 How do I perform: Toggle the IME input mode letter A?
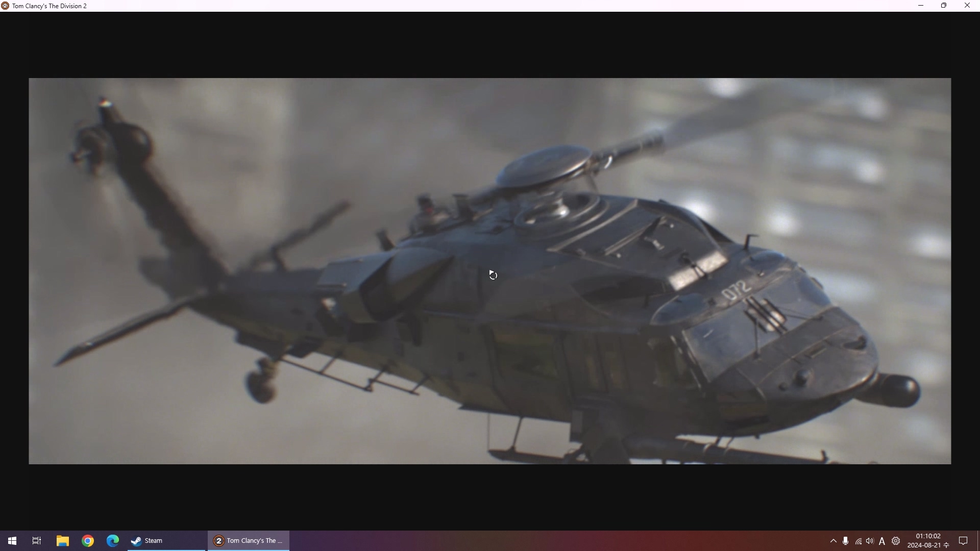pos(882,541)
